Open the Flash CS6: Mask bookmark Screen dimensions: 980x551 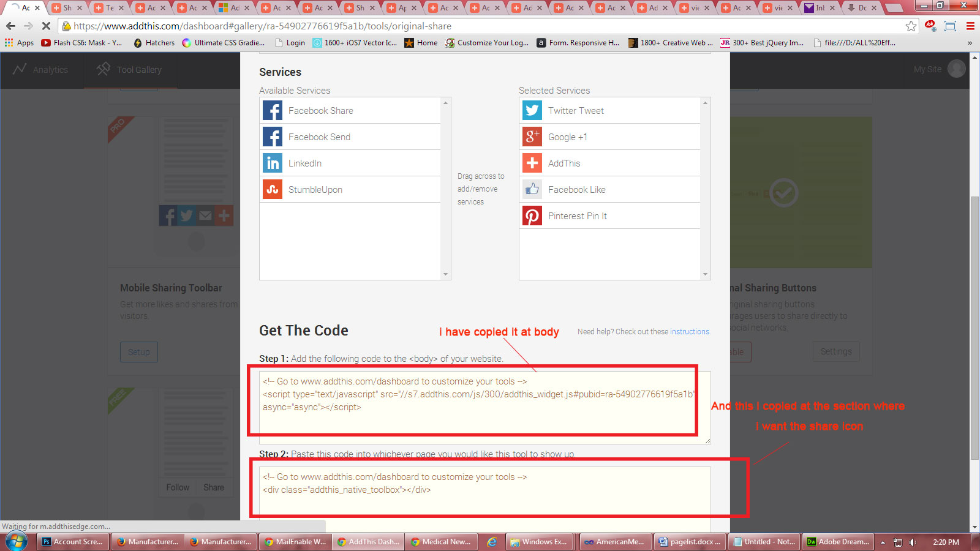click(81, 43)
